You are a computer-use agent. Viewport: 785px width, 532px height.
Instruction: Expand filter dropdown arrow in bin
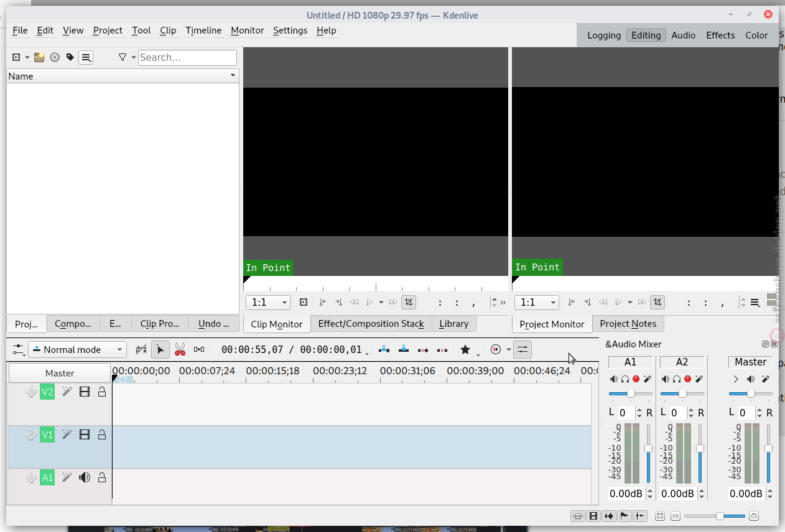point(133,57)
